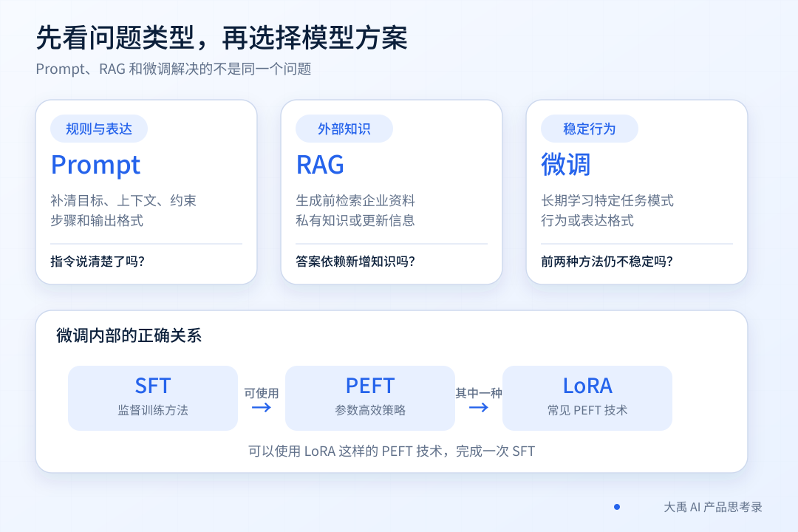Viewport: 798px width, 532px height.
Task: Click the question 前两种方法仍不稳定吗?
Action: pos(607,261)
